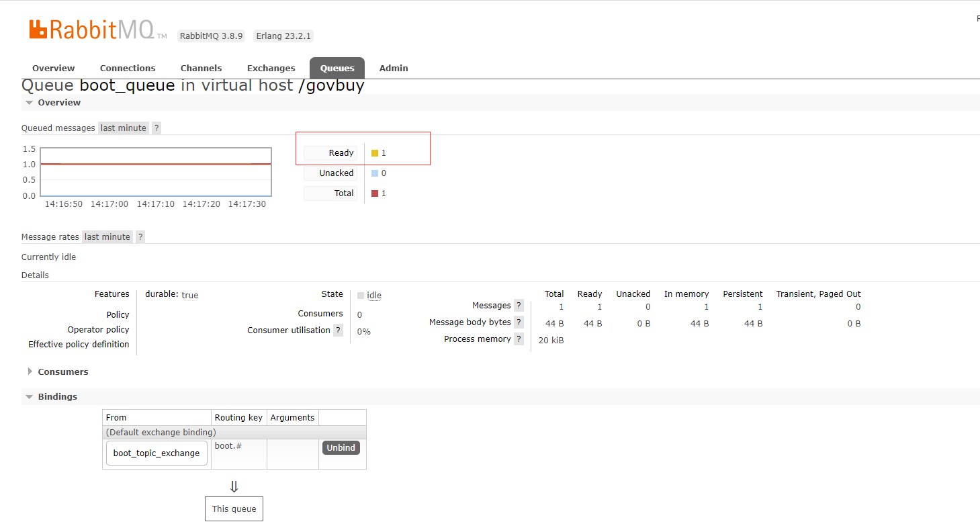Click the yellow Ready legend swatch
Image resolution: width=980 pixels, height=528 pixels.
(x=375, y=153)
